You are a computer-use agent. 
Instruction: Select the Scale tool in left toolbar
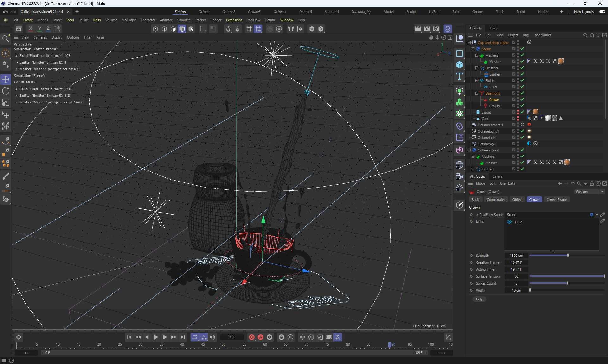click(x=6, y=102)
